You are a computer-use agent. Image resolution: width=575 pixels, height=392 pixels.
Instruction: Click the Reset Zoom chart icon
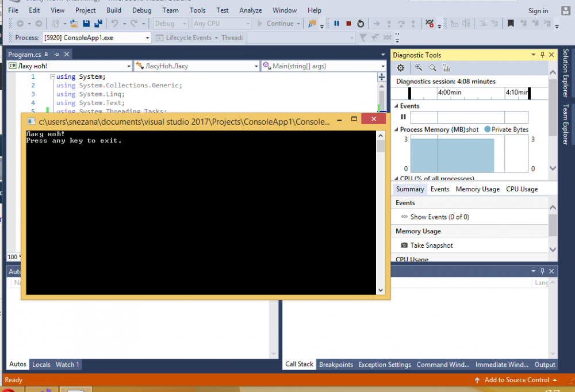click(446, 68)
